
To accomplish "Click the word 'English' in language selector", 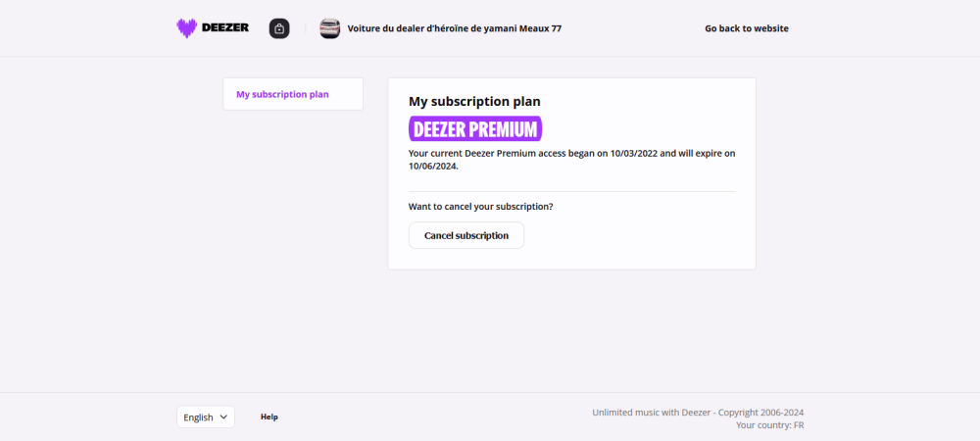I will tap(198, 417).
